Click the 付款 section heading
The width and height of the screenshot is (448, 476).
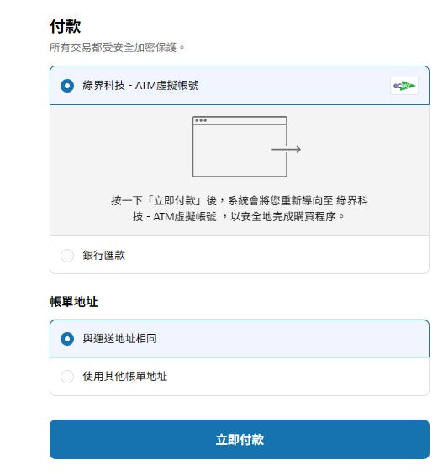[x=66, y=26]
